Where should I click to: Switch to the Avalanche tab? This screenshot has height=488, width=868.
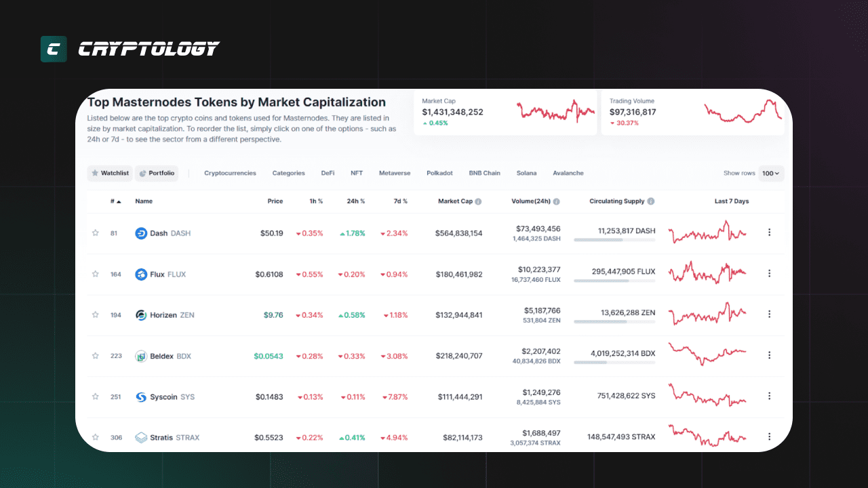tap(568, 174)
